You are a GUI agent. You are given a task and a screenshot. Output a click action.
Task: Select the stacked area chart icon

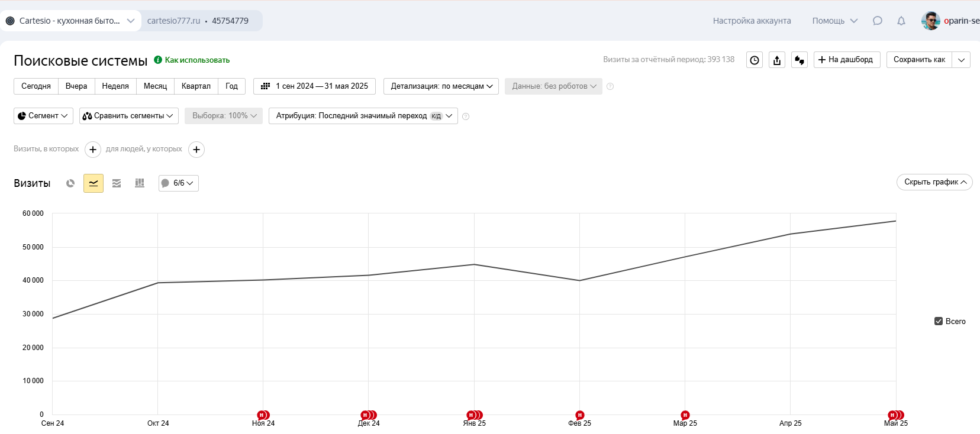point(117,183)
